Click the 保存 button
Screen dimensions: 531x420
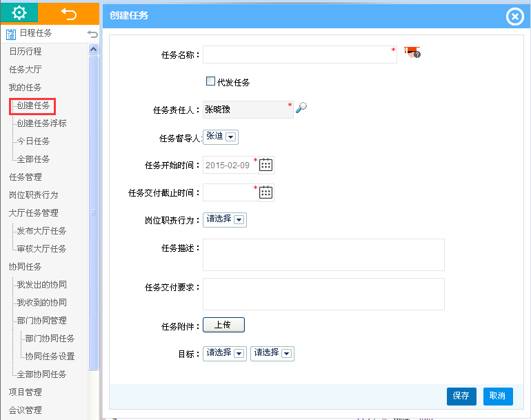[x=461, y=397]
